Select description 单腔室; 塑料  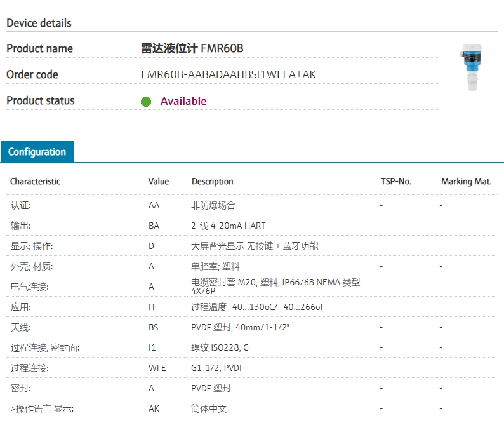(x=215, y=266)
